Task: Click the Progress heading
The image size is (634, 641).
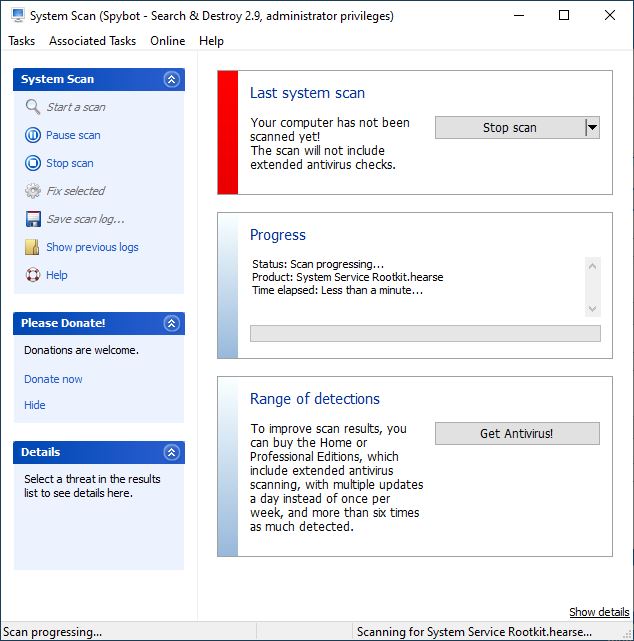Action: [278, 235]
